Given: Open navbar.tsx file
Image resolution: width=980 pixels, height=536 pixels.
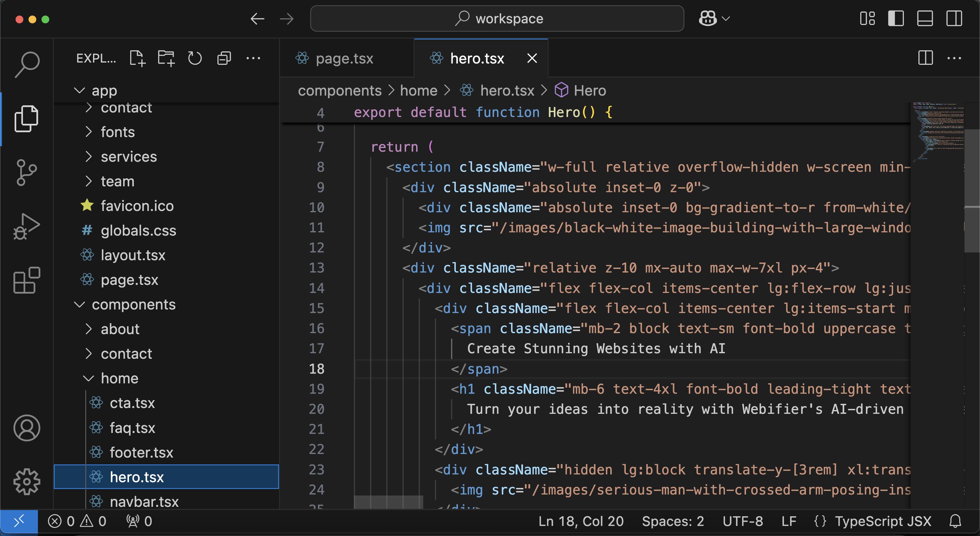Looking at the screenshot, I should point(166,500).
